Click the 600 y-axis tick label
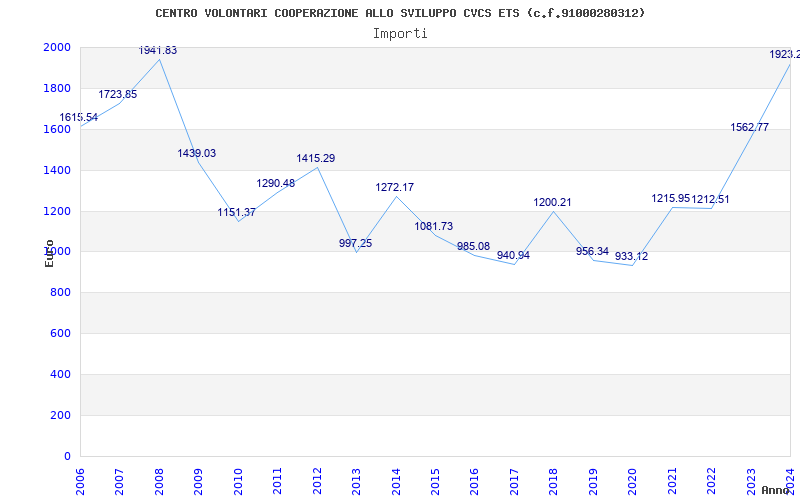 (61, 334)
